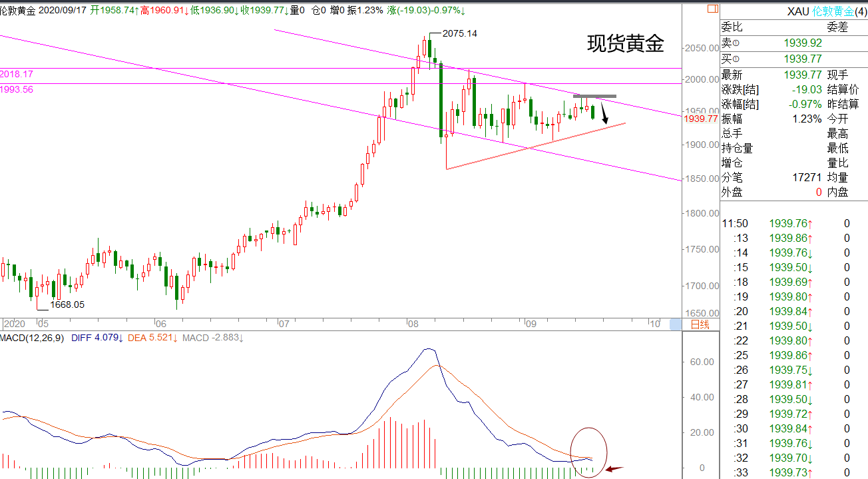The image size is (868, 479).
Task: Select the MACD -2.883 readout
Action: (x=213, y=338)
